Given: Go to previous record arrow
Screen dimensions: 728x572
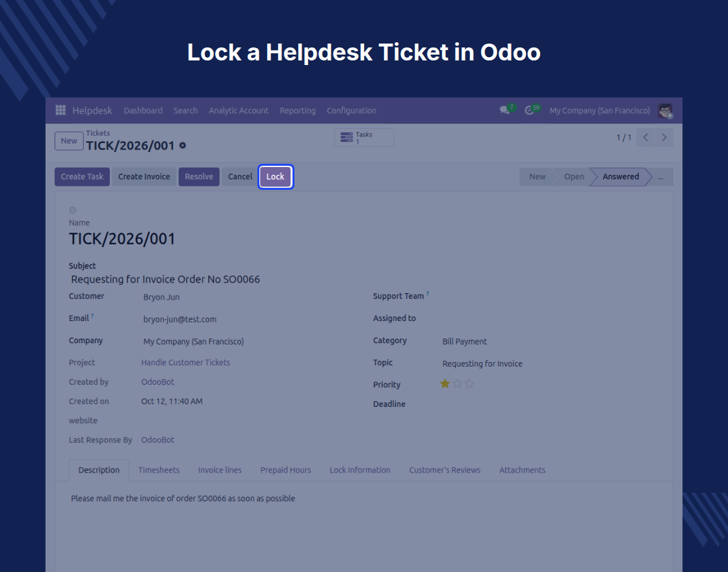Looking at the screenshot, I should [645, 137].
